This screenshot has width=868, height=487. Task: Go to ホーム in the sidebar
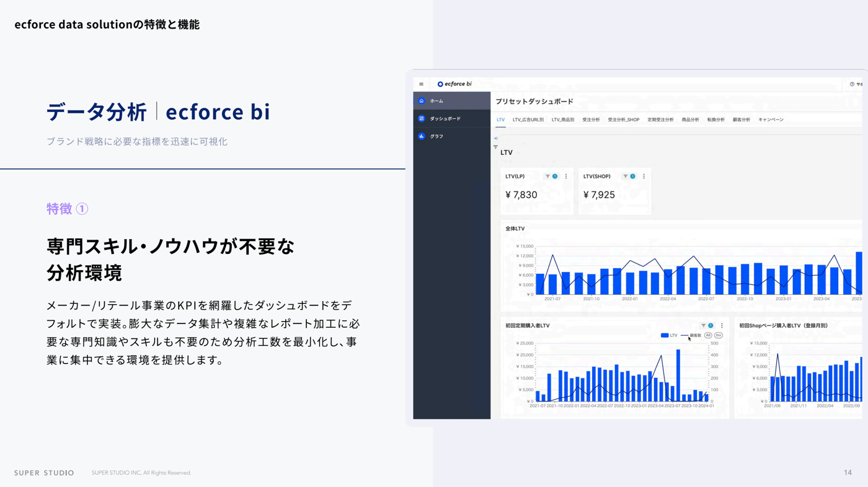(452, 101)
